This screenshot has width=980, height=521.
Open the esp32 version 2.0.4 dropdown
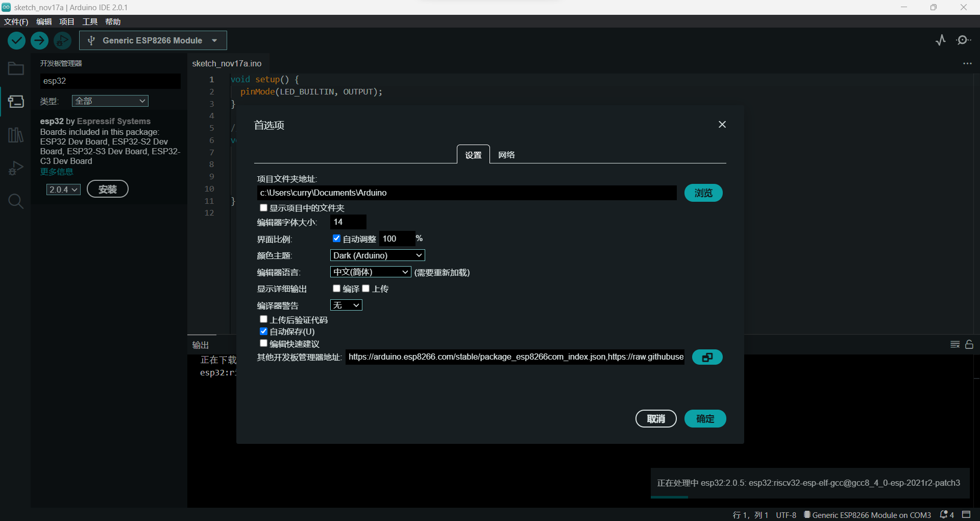pos(63,190)
